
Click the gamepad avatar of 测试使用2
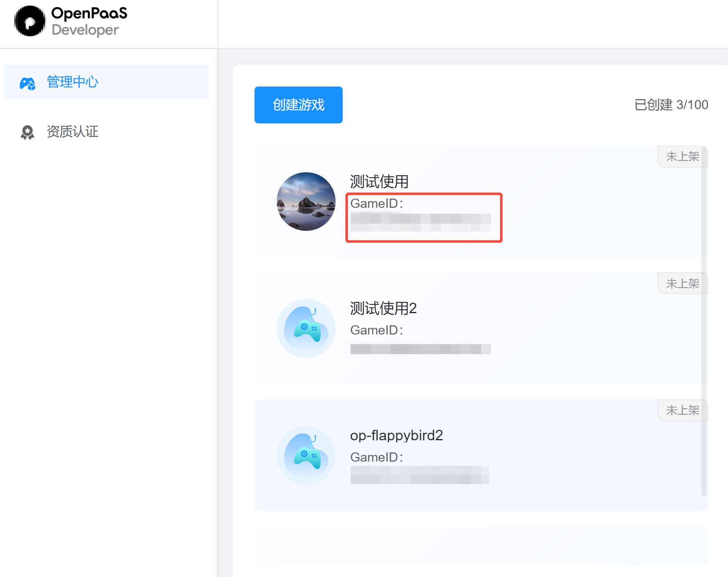[306, 328]
